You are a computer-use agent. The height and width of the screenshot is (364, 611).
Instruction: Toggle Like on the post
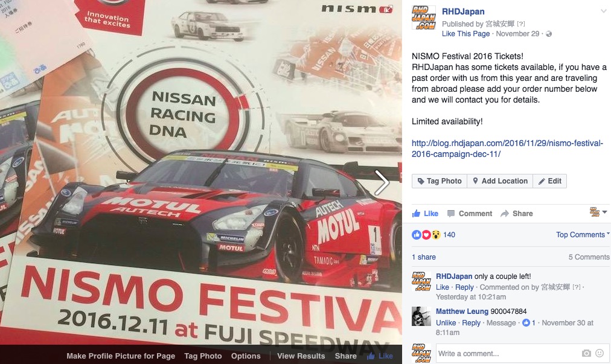pyautogui.click(x=425, y=214)
